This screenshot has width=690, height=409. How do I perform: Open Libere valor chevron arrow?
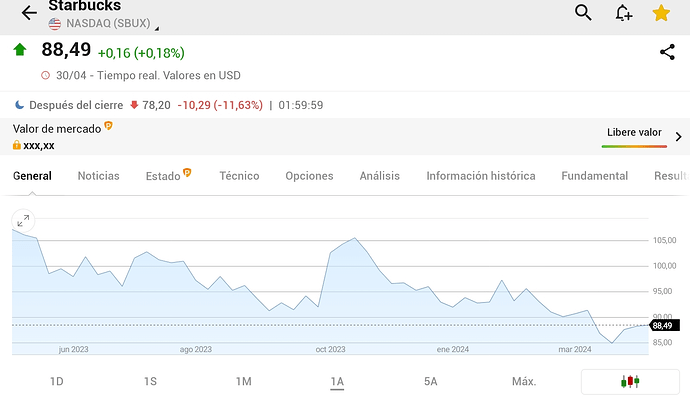(x=679, y=137)
